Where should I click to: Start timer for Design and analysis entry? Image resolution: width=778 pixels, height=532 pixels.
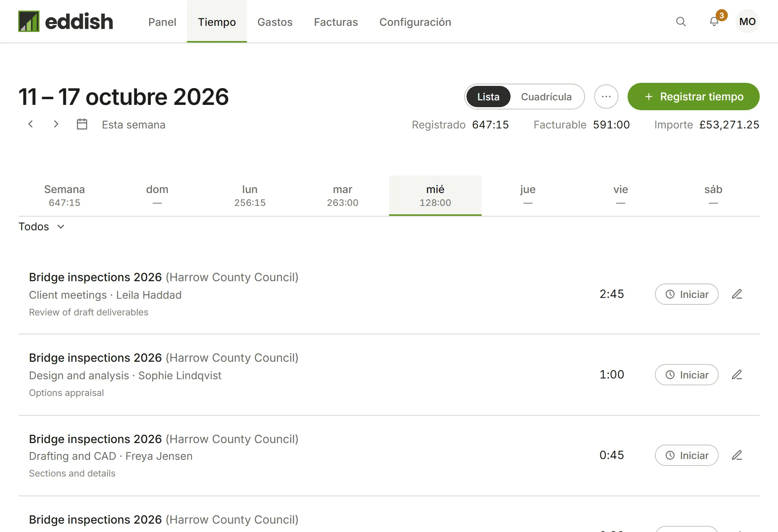(686, 375)
